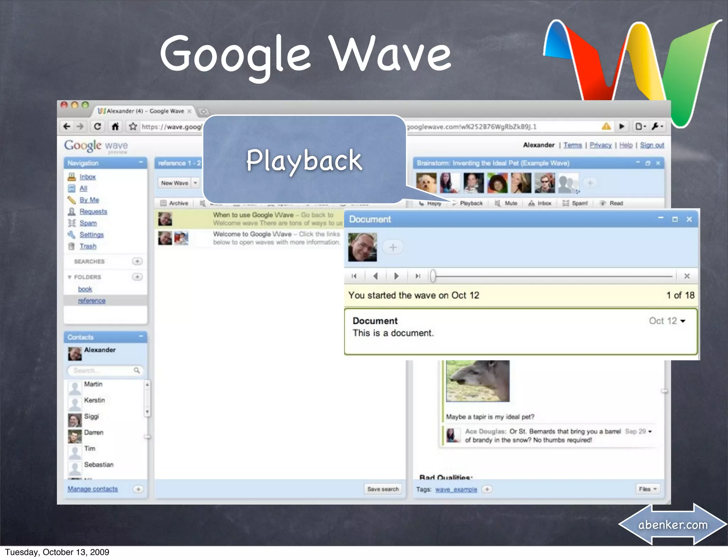Click the wave_example tag
The width and height of the screenshot is (728, 560).
[456, 489]
